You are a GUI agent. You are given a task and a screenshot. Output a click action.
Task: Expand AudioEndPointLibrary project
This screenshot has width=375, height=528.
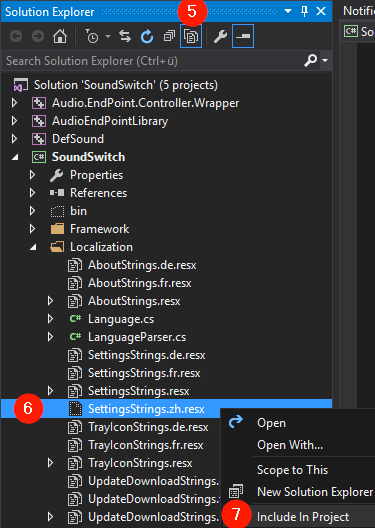(14, 121)
